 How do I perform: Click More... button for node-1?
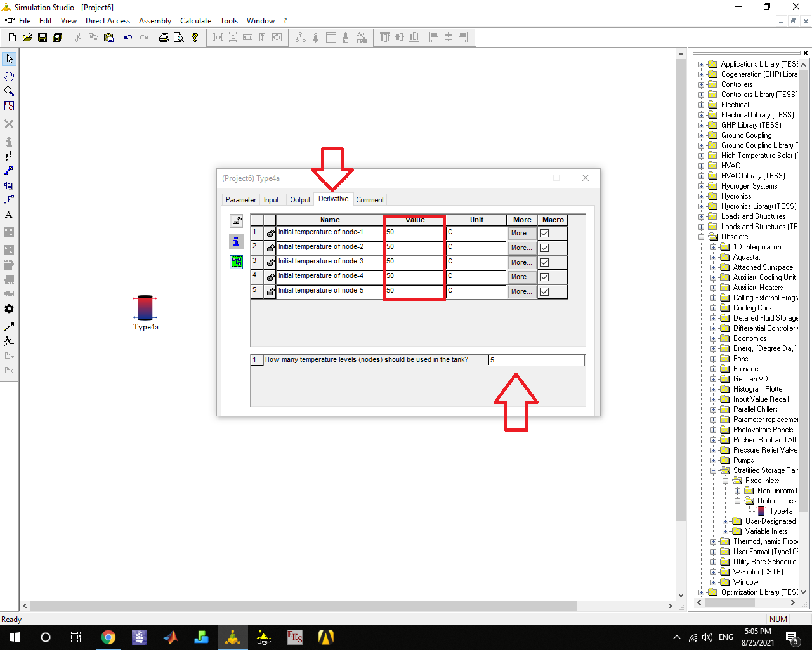pyautogui.click(x=522, y=233)
